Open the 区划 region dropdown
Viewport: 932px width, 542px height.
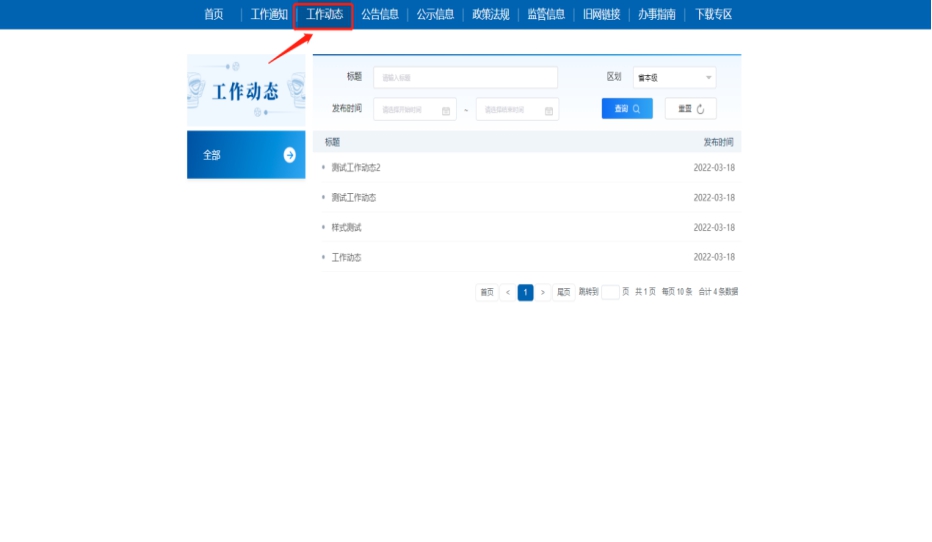click(x=674, y=77)
